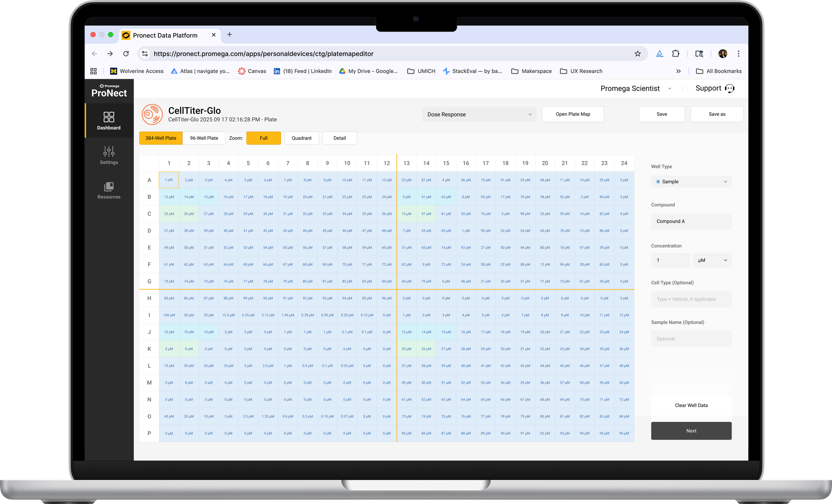
Task: Open the µM concentration unit dropdown
Action: 712,260
